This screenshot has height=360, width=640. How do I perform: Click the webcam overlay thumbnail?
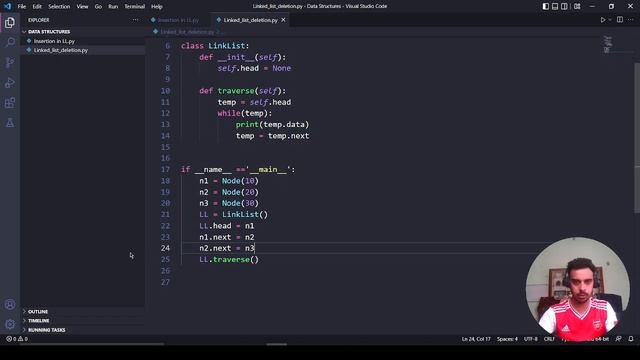577,289
